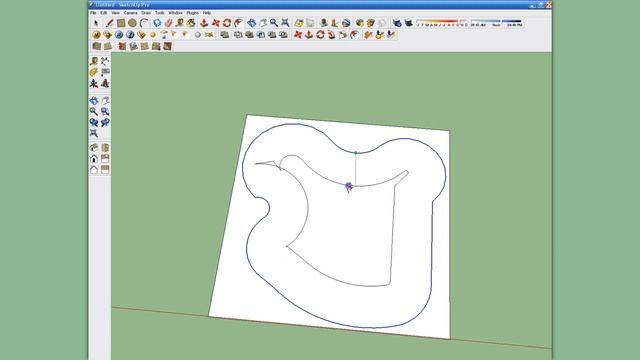Switch to the Left view
Viewport: 640px width, 360px height.
[105, 169]
